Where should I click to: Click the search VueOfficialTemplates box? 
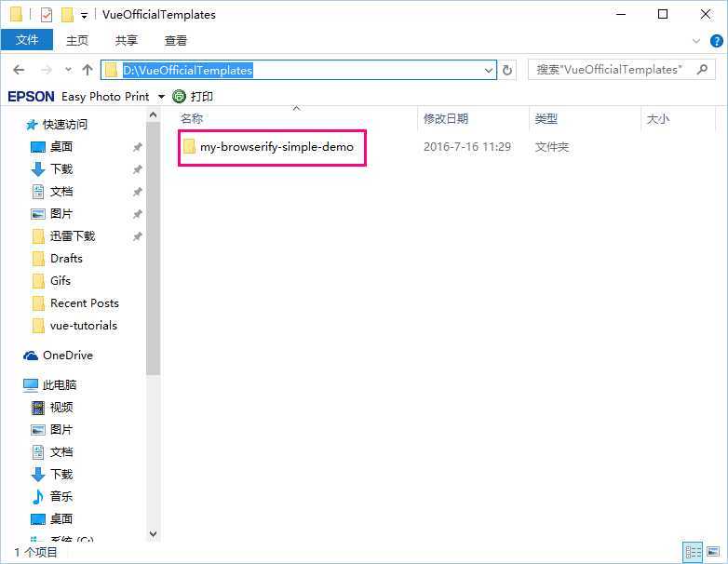(621, 70)
